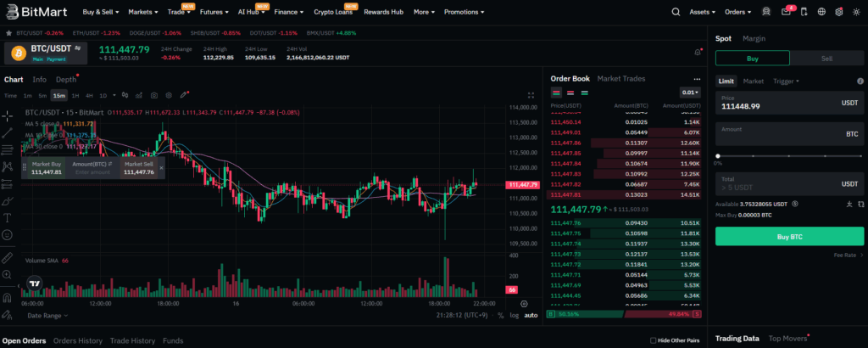Open the language globe icon

pyautogui.click(x=821, y=13)
